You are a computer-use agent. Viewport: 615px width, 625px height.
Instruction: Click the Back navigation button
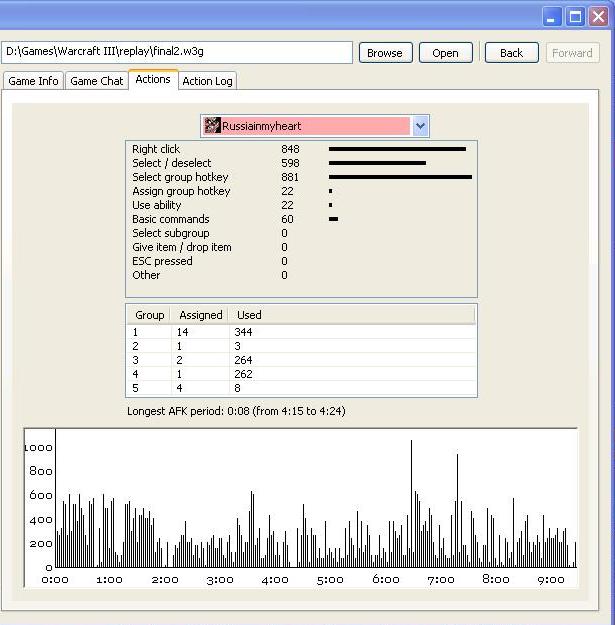pyautogui.click(x=511, y=53)
